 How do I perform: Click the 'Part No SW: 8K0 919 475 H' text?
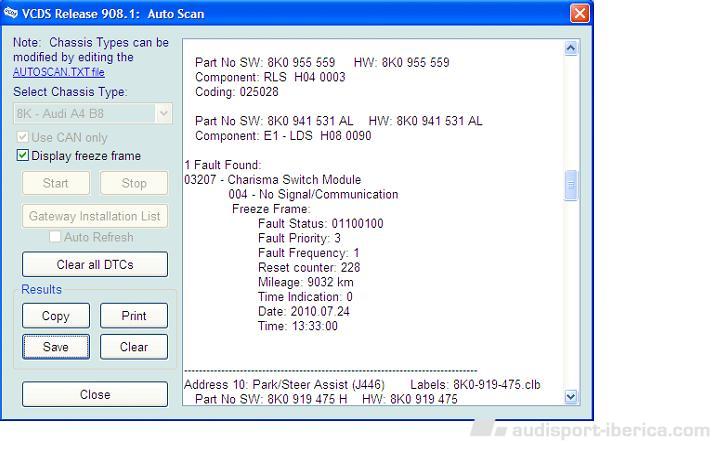click(x=271, y=399)
